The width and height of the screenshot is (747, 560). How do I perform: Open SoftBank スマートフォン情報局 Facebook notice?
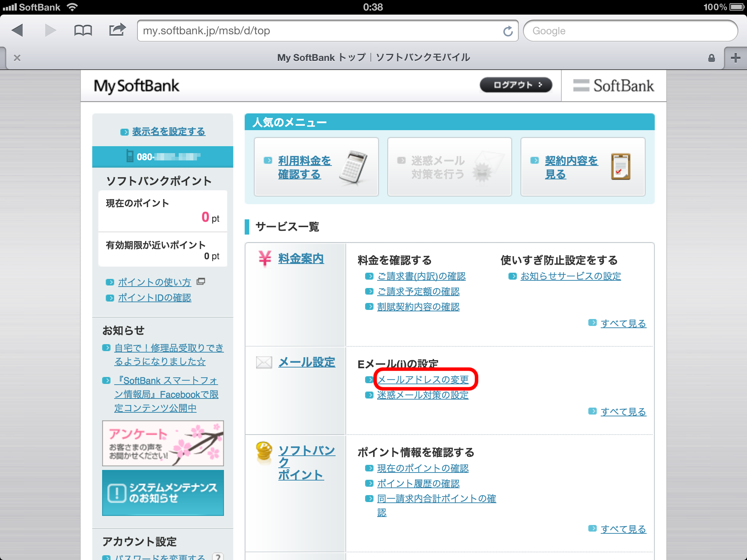166,394
